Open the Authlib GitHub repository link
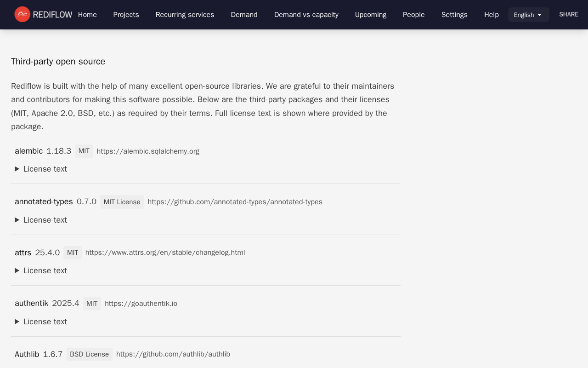 tap(173, 354)
